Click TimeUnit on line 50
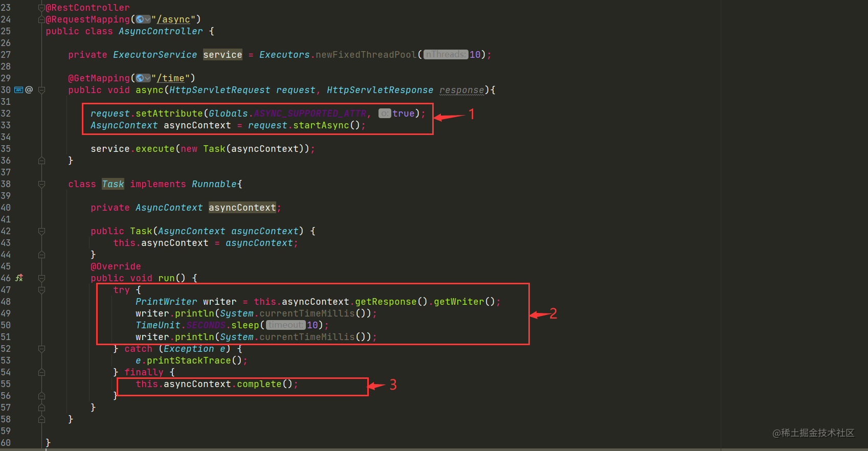Screen dimensions: 868x451 [158, 325]
